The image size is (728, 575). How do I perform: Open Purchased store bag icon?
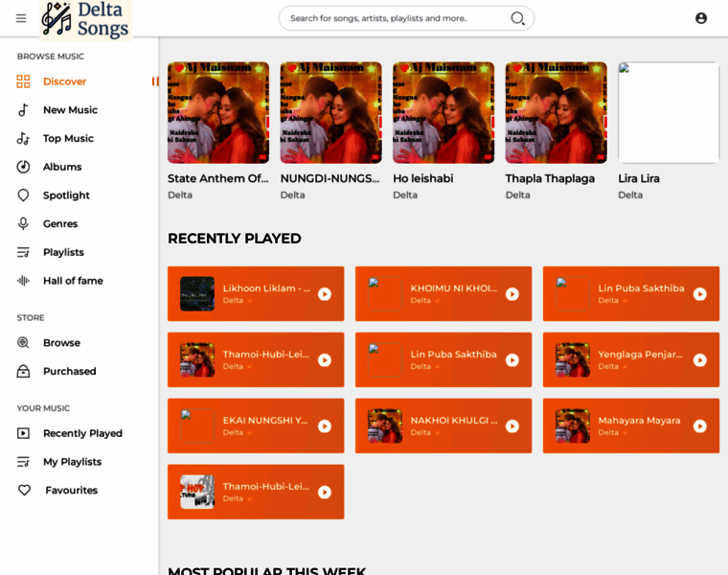(23, 371)
